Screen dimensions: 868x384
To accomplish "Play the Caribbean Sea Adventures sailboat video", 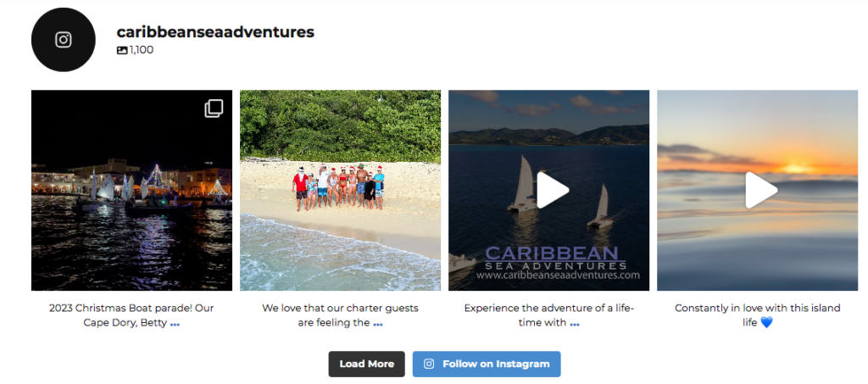I will pos(553,190).
